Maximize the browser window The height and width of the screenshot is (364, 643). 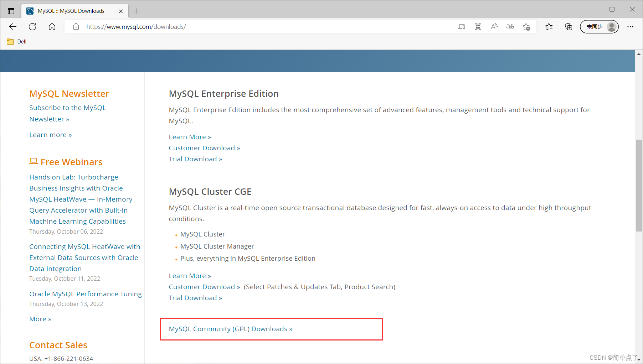coord(612,9)
